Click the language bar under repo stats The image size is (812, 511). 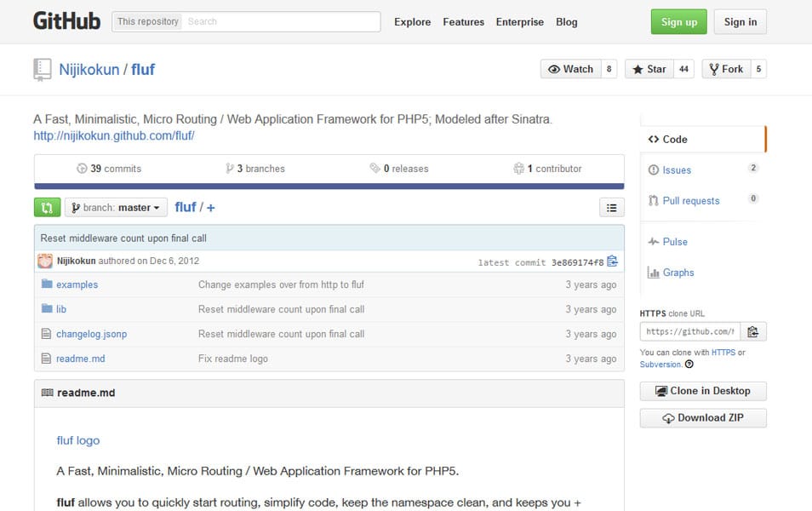pyautogui.click(x=329, y=186)
